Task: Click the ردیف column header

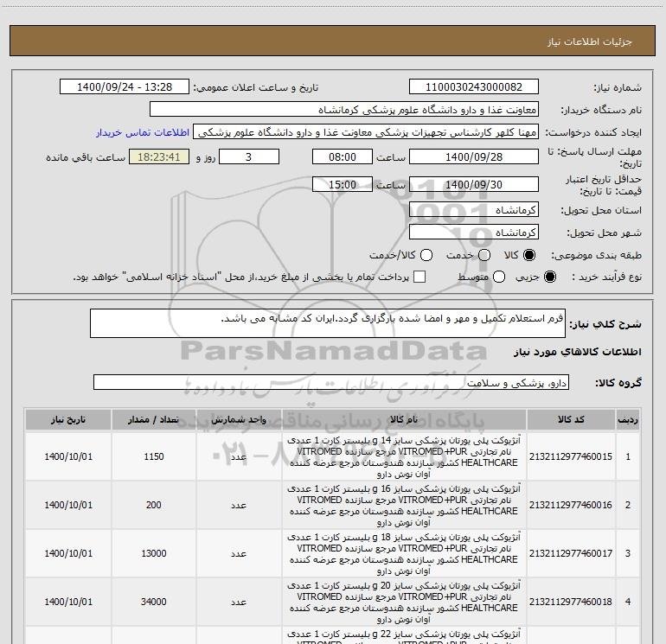Action: (x=628, y=420)
